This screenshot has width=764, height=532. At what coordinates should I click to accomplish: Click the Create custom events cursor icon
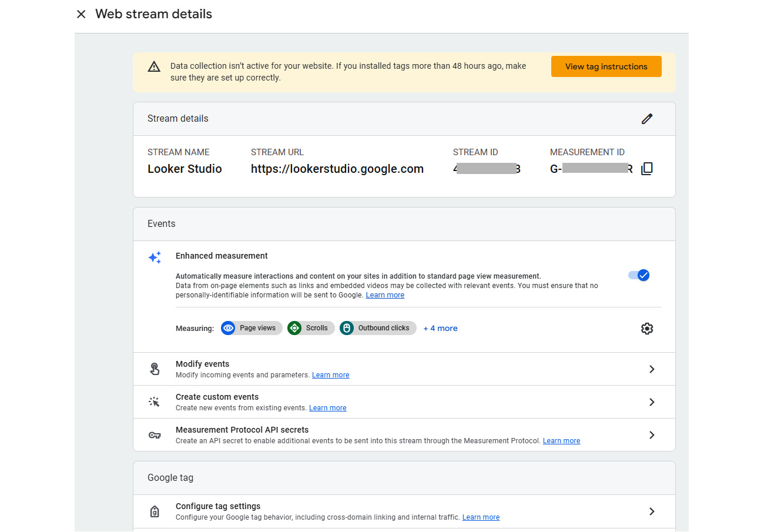coord(155,402)
